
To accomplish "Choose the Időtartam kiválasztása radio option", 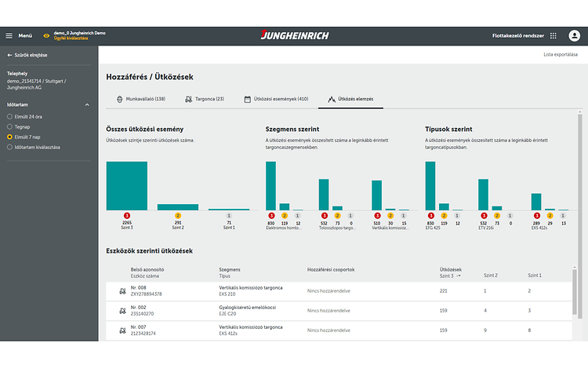I will coord(9,147).
